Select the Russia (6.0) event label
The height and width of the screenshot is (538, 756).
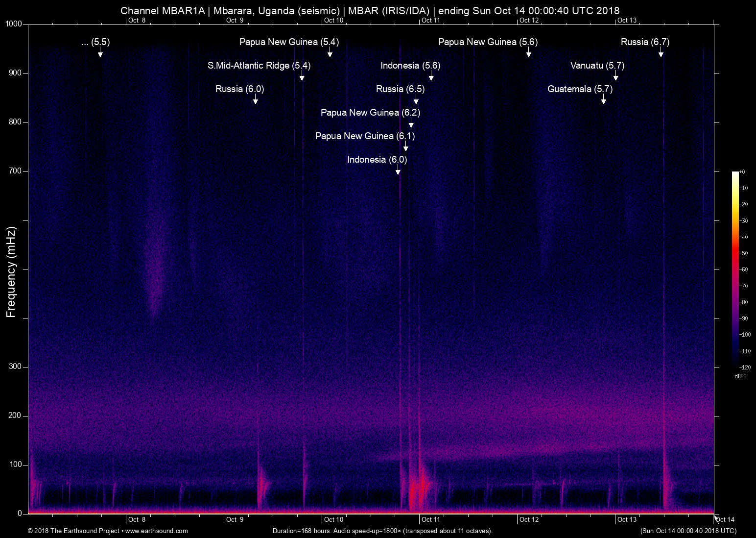pos(240,89)
